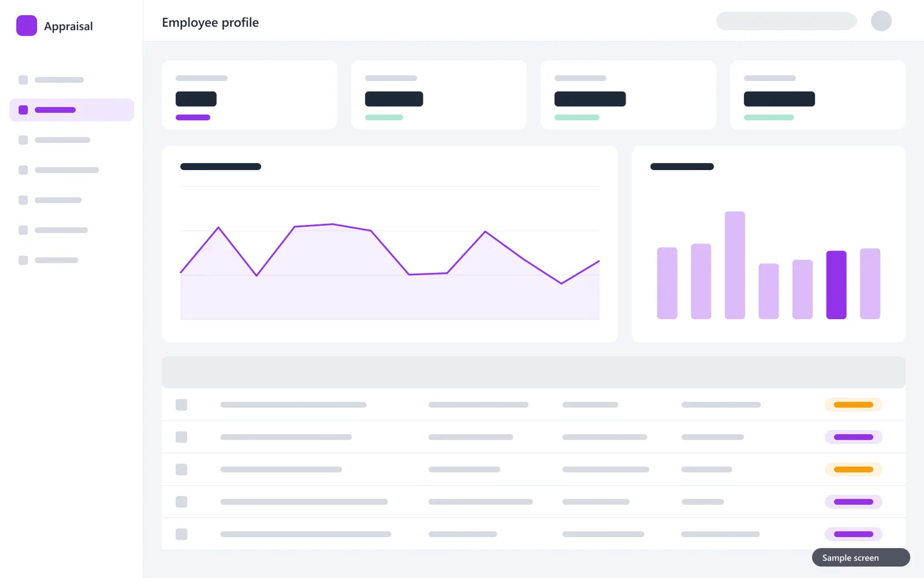Screen dimensions: 924x578
Task: Select the last sidebar item's icon
Action: tap(23, 260)
